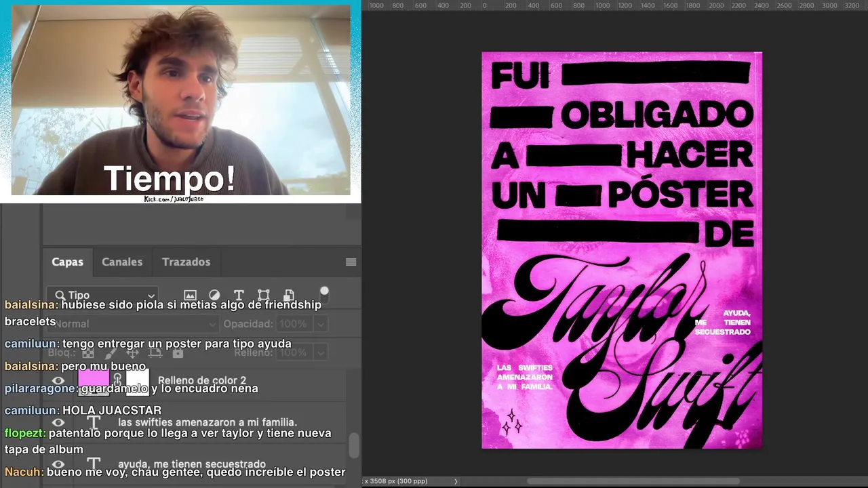Hide the Relleno de color 2 layer
This screenshot has width=868, height=488.
pyautogui.click(x=58, y=381)
